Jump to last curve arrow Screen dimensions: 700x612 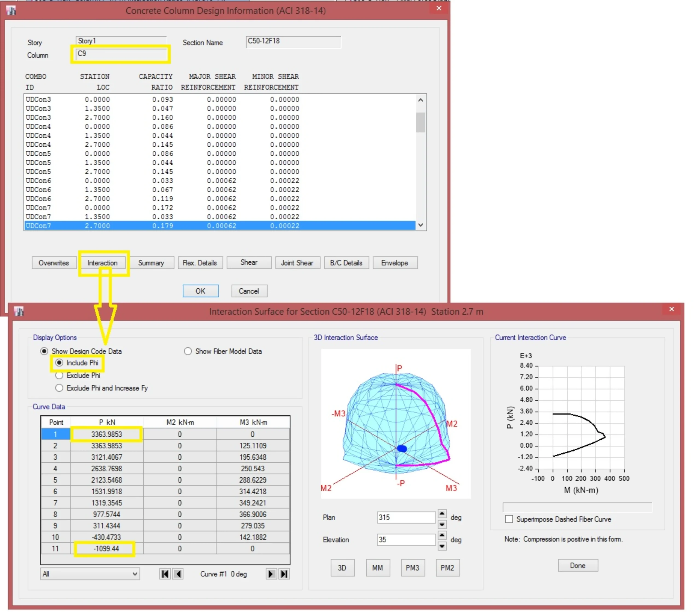pyautogui.click(x=284, y=574)
